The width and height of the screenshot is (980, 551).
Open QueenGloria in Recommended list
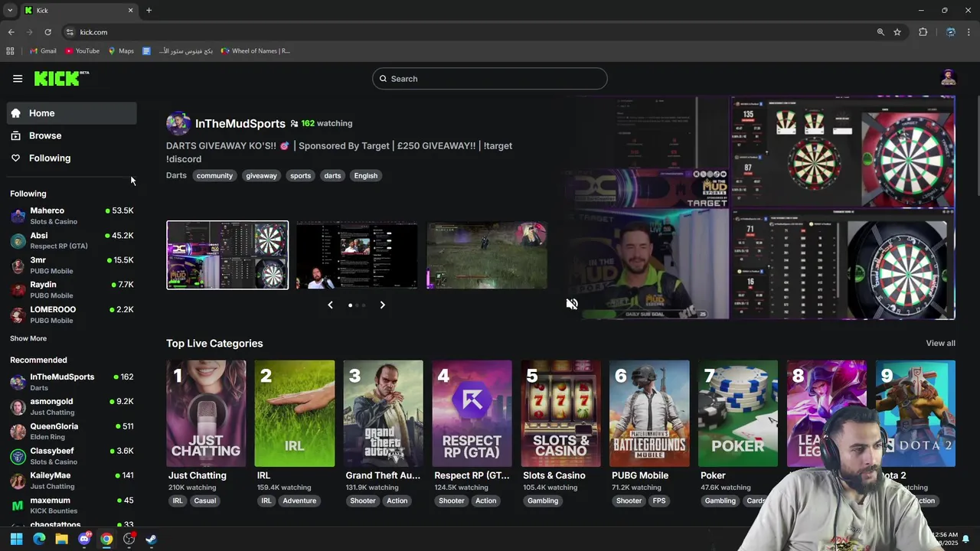tap(72, 432)
